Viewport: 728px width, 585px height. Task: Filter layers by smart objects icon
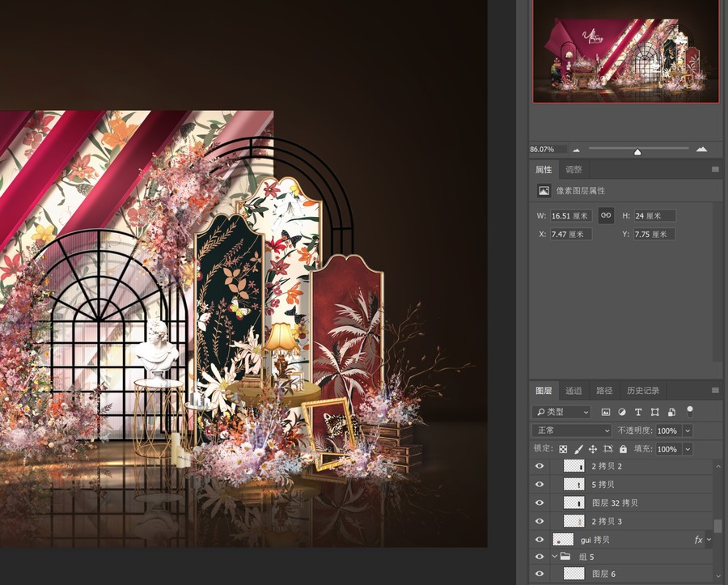pyautogui.click(x=671, y=412)
